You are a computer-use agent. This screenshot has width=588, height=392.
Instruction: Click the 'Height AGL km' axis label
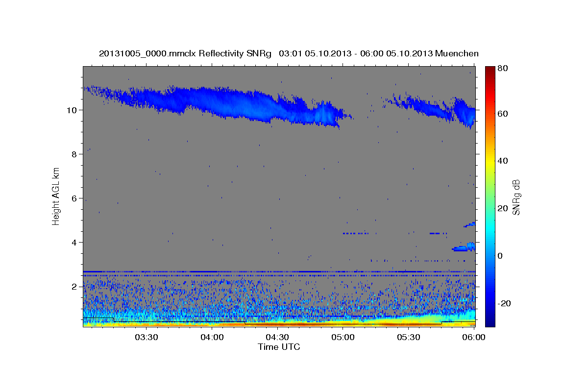pyautogui.click(x=56, y=196)
